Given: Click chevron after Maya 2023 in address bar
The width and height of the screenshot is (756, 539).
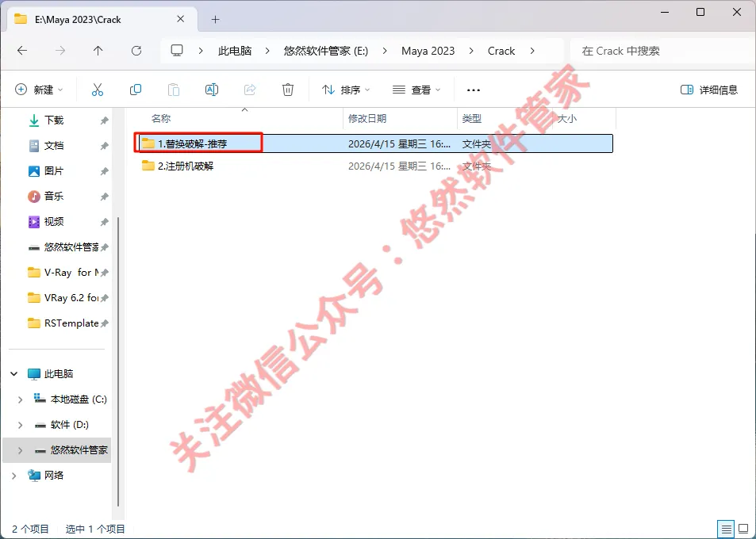Looking at the screenshot, I should tap(471, 51).
